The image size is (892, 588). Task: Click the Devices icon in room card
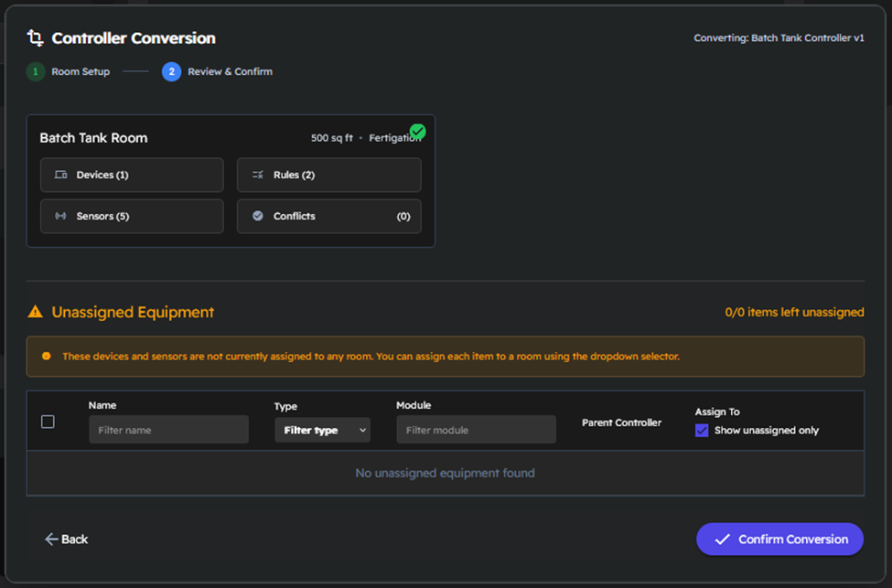(x=60, y=175)
